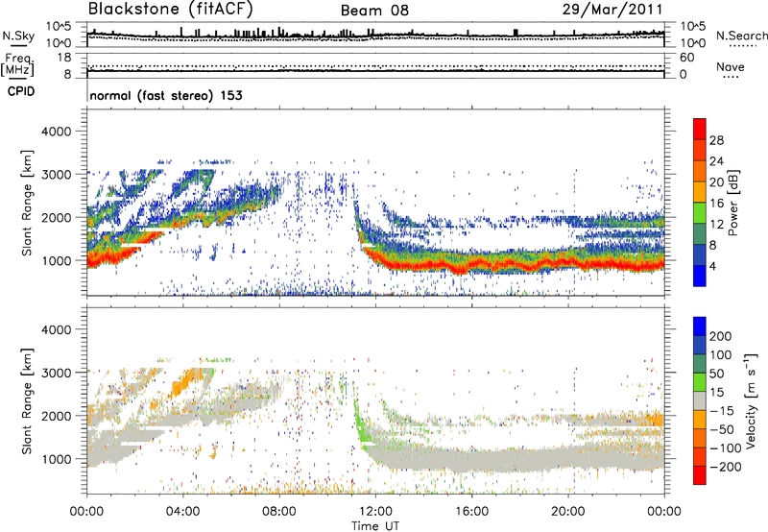The height and width of the screenshot is (532, 768).
Task: Click the '200' tick on Velocity colorbar
Action: click(x=721, y=336)
